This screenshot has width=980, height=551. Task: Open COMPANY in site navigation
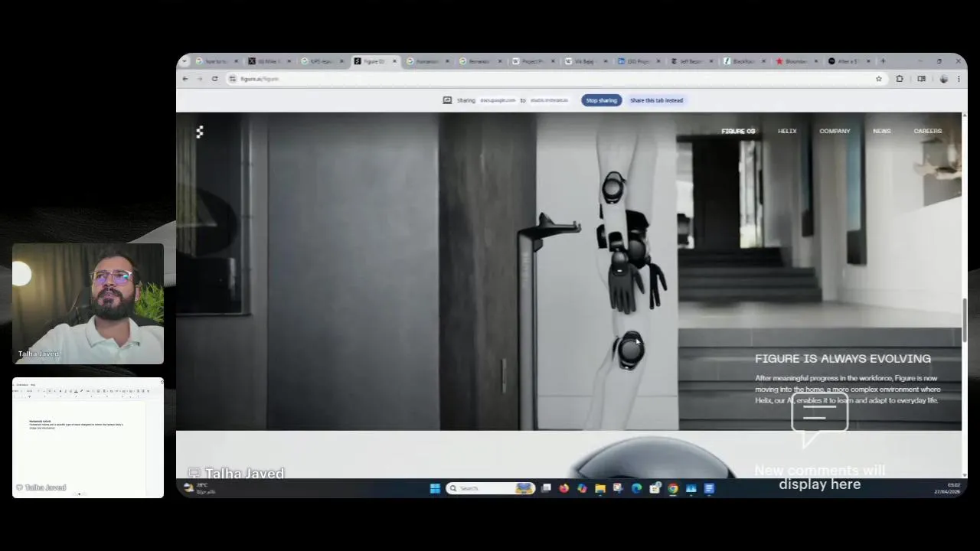[x=835, y=131]
